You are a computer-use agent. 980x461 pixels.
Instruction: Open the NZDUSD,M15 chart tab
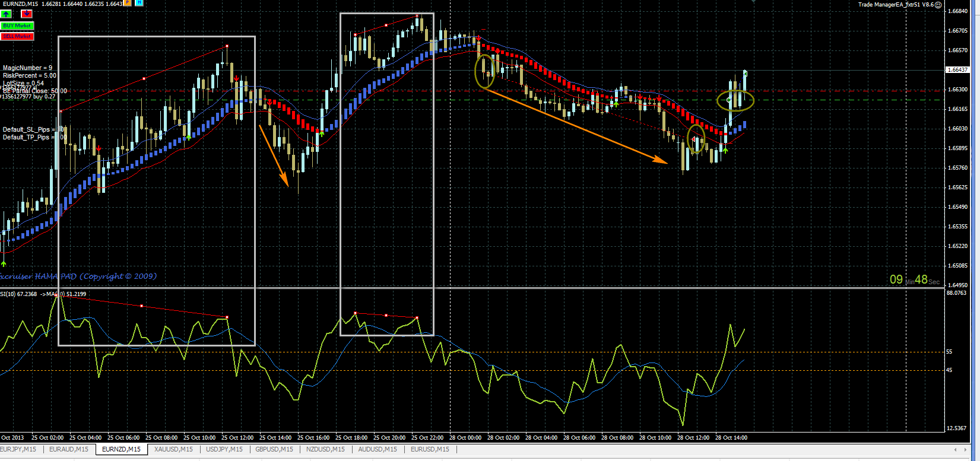coord(325,449)
